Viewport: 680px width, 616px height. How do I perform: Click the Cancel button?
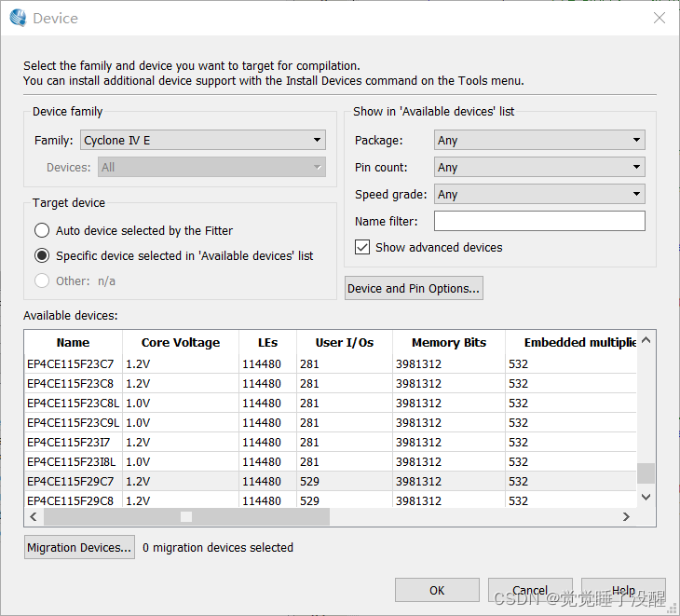click(x=530, y=590)
